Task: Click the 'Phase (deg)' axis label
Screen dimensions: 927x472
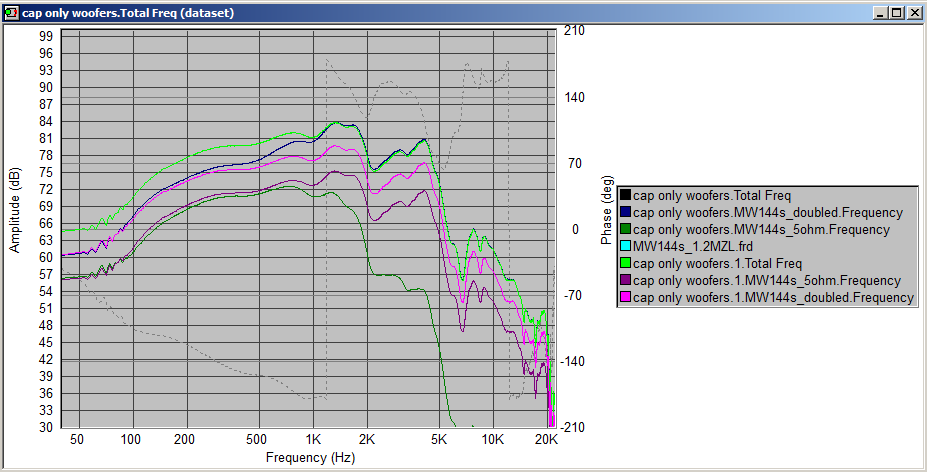Action: 607,210
